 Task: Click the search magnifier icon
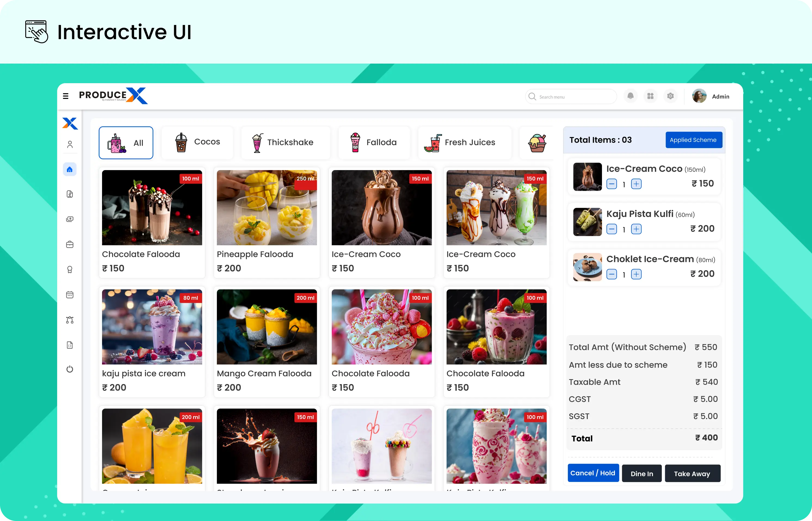[x=532, y=96]
